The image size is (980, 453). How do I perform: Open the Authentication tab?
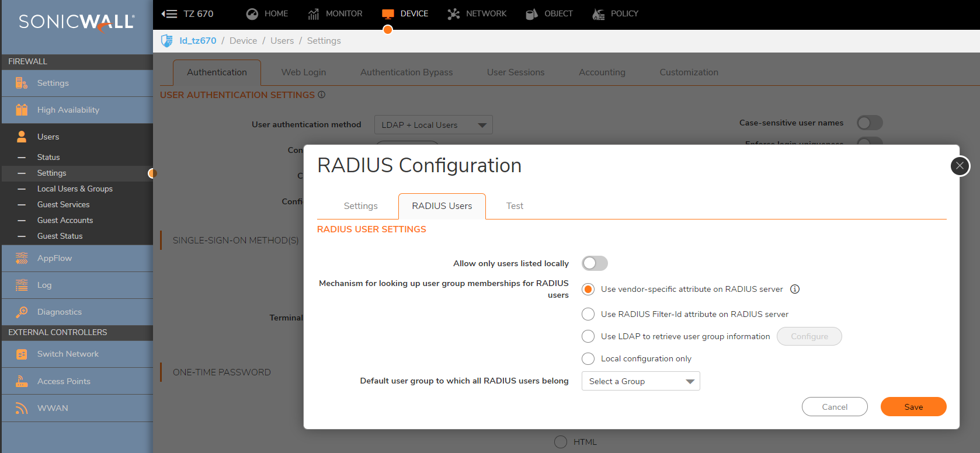pyautogui.click(x=217, y=72)
